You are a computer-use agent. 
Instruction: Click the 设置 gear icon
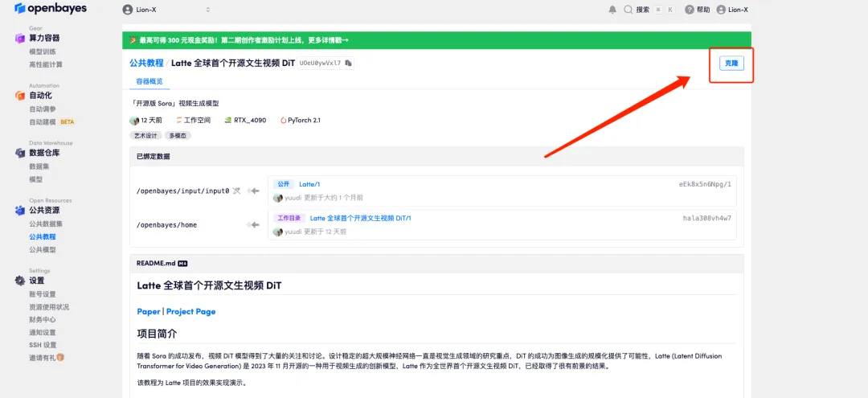tap(20, 281)
